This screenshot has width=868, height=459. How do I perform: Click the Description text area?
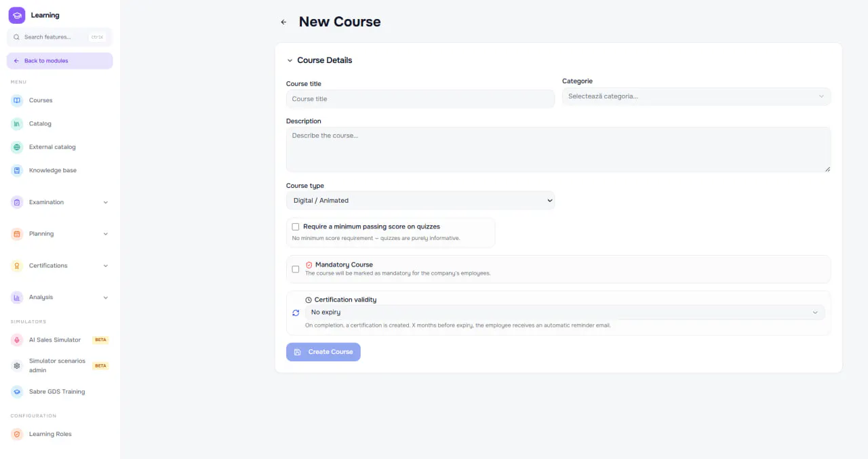(558, 149)
